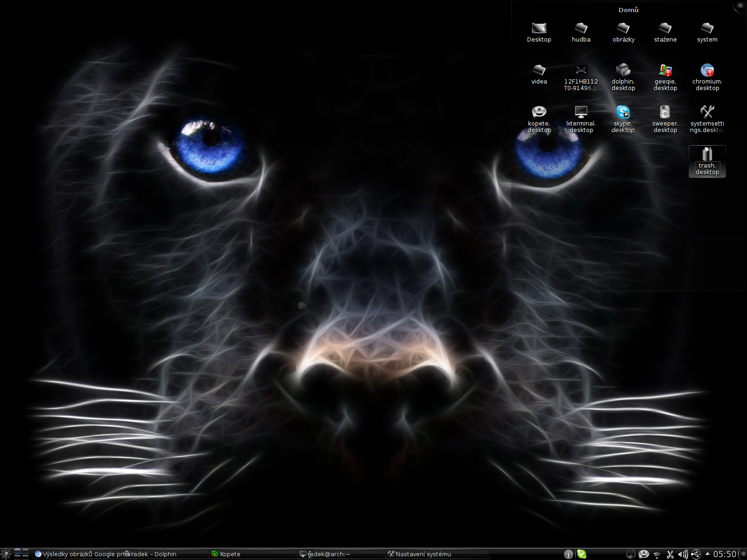Open the Kopete system tray icon
747x560 pixels.
[644, 554]
